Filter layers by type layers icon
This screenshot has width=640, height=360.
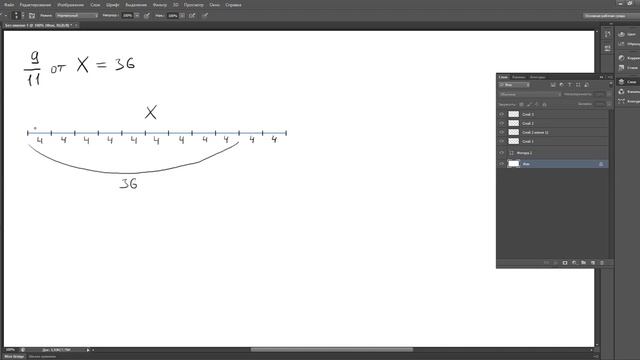pyautogui.click(x=570, y=85)
